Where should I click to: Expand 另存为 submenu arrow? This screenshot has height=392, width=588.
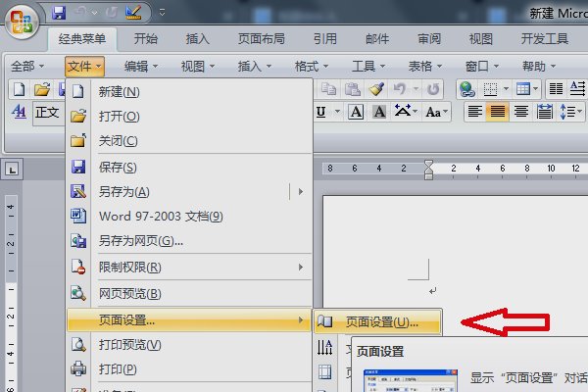(x=301, y=192)
